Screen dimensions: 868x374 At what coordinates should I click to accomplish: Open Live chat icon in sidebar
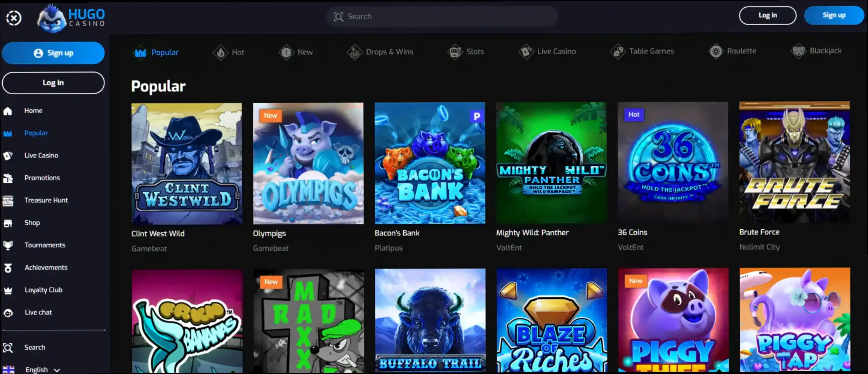pos(8,313)
